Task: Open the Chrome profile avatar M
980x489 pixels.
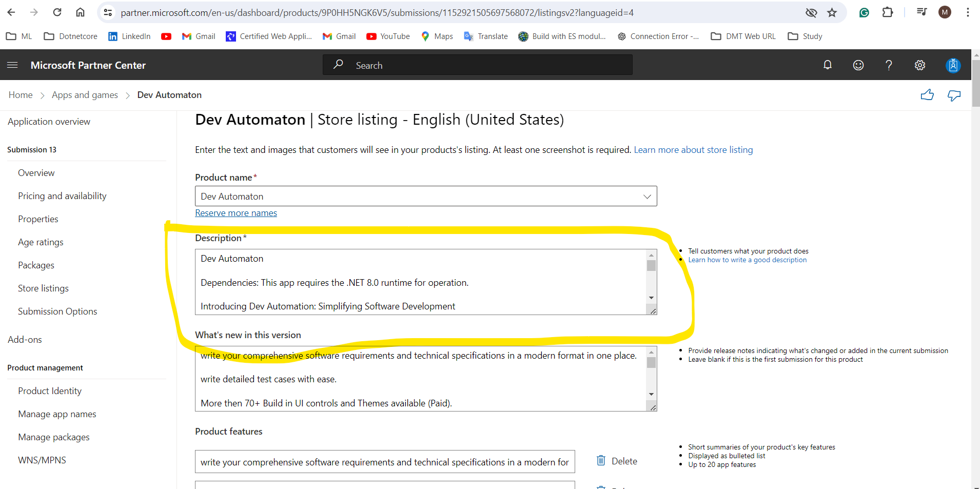Action: [x=945, y=12]
